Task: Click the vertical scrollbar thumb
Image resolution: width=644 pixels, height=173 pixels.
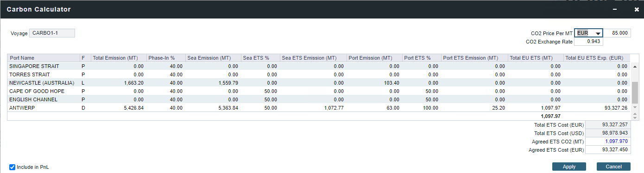Action: 635,93
